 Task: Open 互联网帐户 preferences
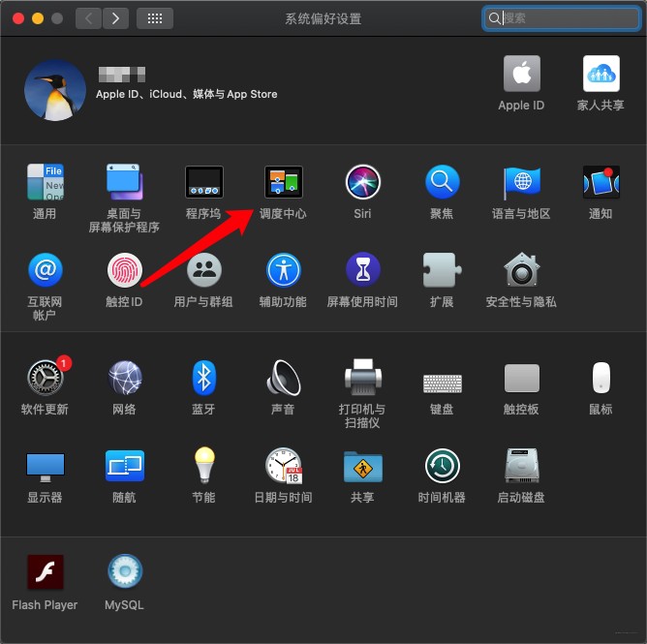[x=45, y=270]
